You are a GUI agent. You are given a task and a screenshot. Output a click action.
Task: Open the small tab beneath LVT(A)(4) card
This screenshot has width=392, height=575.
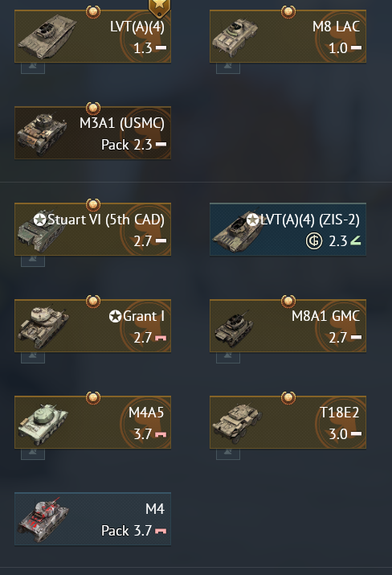(x=33, y=68)
